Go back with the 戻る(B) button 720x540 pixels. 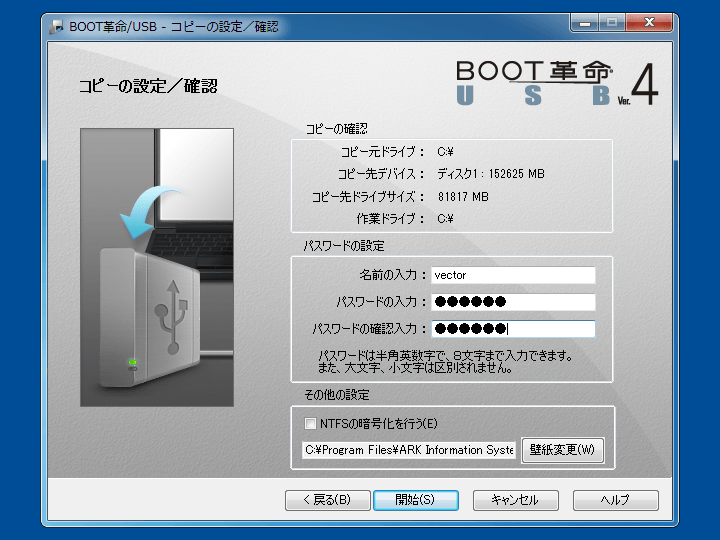[327, 500]
